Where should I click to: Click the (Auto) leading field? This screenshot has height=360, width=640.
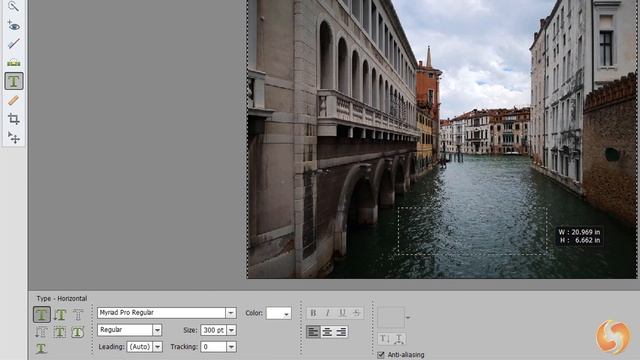[x=140, y=347]
